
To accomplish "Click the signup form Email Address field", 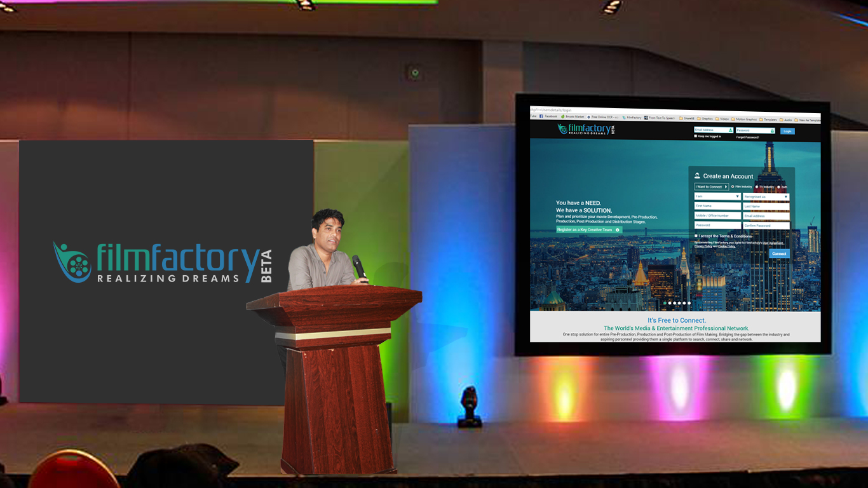I will tap(766, 216).
